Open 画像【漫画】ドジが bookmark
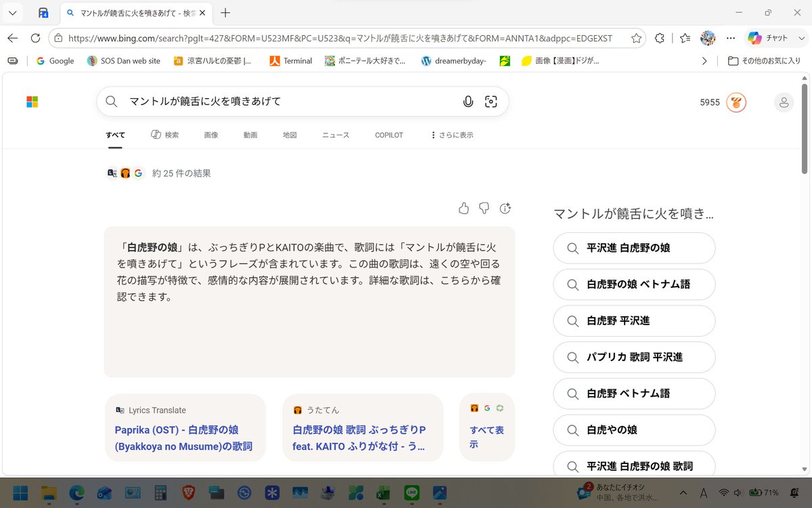 pos(560,61)
